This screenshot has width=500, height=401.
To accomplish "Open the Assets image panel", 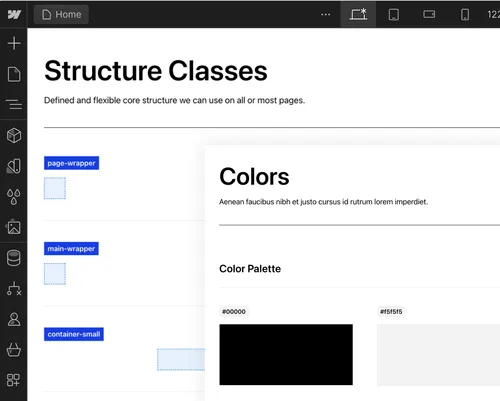I will coord(14,227).
